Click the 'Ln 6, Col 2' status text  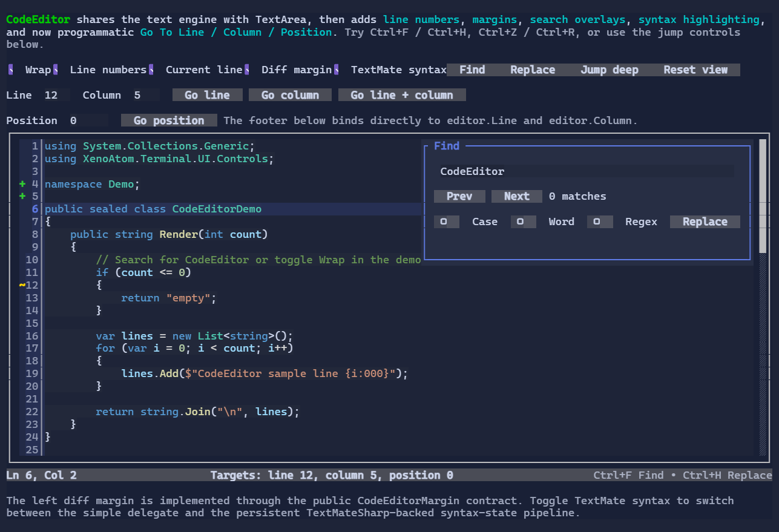click(42, 475)
